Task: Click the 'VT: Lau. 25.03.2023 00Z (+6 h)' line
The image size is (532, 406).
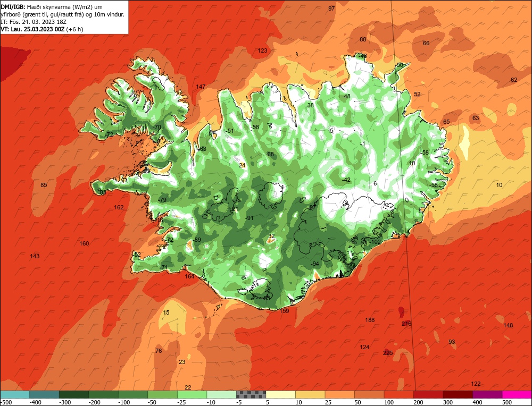Action: pyautogui.click(x=42, y=29)
